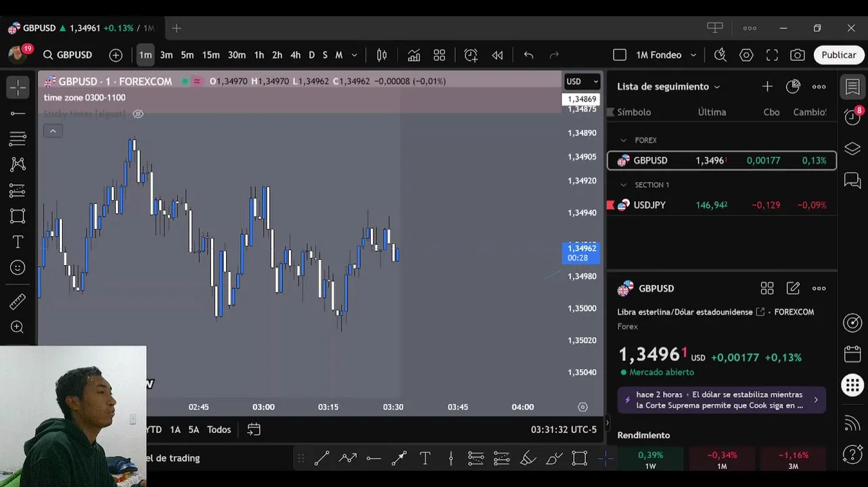Open quick search lightning icon

(721, 55)
